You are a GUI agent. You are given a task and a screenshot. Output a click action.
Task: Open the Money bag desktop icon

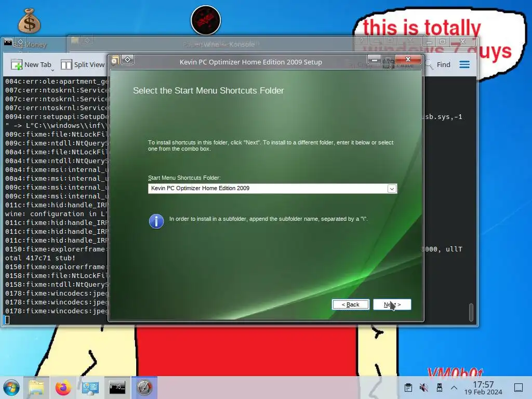point(29,21)
